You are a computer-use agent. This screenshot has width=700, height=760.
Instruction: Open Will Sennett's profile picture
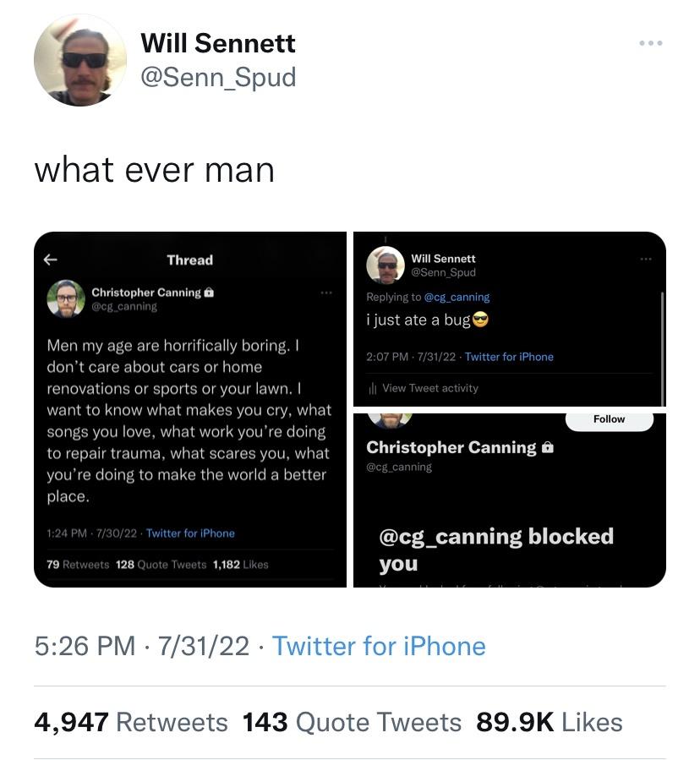pyautogui.click(x=80, y=61)
